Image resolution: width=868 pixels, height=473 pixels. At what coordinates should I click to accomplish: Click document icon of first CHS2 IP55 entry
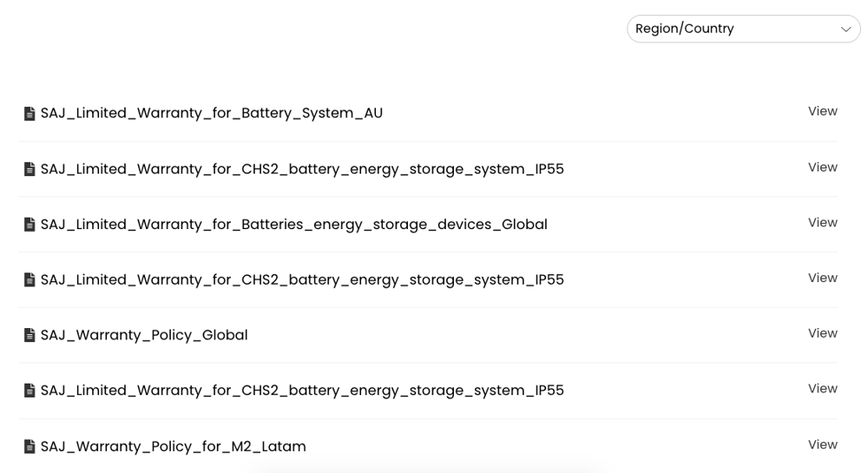30,169
